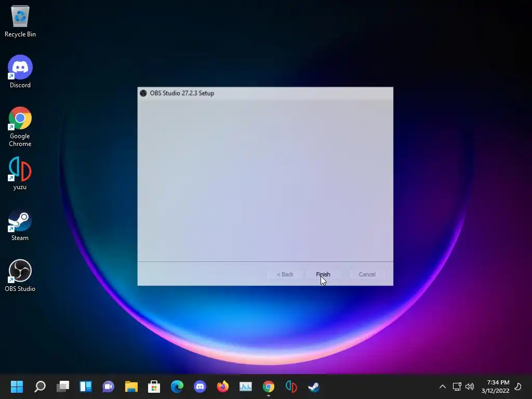Viewport: 532px width, 399px height.
Task: Open Widgets panel from taskbar
Action: pyautogui.click(x=86, y=387)
